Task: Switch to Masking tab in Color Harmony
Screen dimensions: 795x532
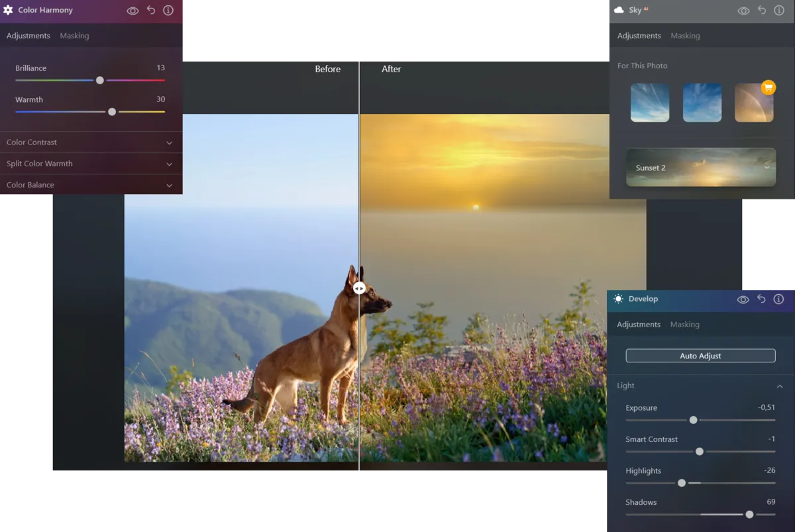Action: pyautogui.click(x=74, y=35)
